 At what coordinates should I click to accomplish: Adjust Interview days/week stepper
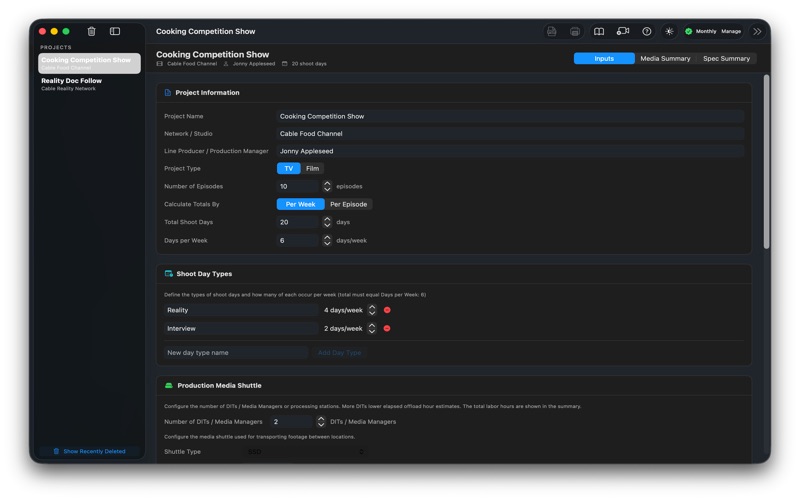click(372, 328)
